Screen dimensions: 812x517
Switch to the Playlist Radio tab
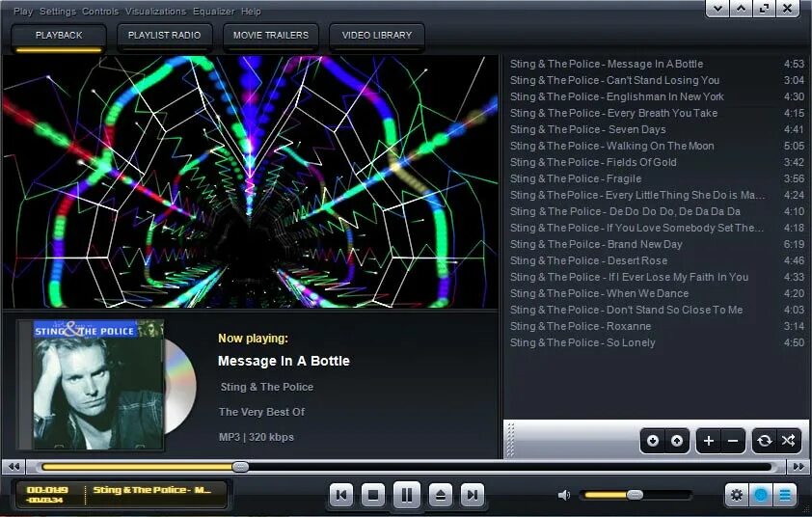click(x=164, y=38)
